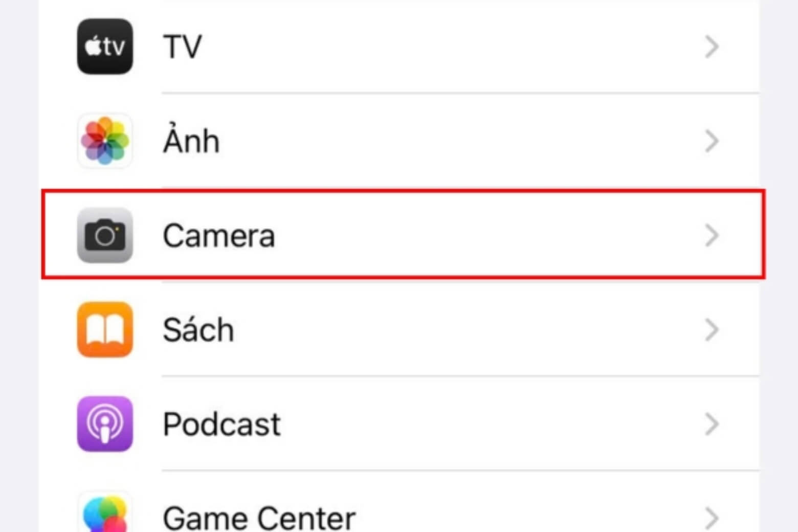Tap the colorful Photos flower icon
The image size is (798, 532).
(x=105, y=141)
